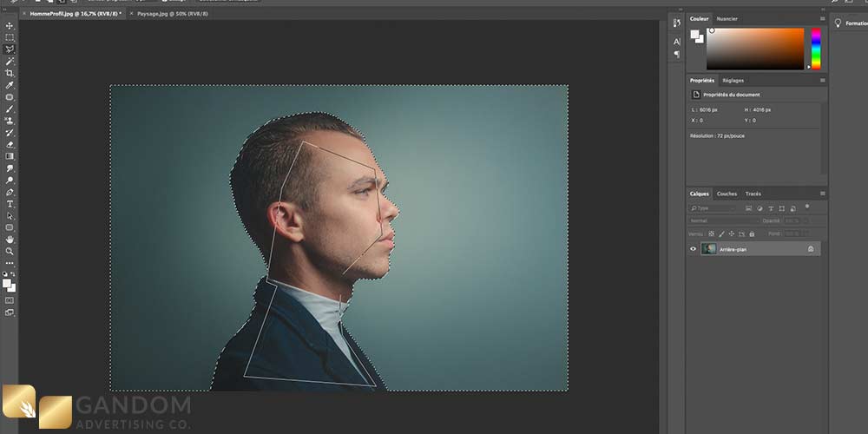Image resolution: width=868 pixels, height=434 pixels.
Task: Pick a hue on the rainbow slider
Action: pyautogui.click(x=816, y=49)
